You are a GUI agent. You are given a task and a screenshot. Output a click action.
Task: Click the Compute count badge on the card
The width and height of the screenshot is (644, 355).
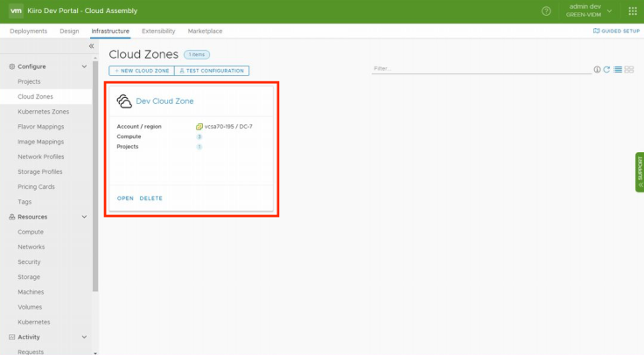[x=199, y=136]
